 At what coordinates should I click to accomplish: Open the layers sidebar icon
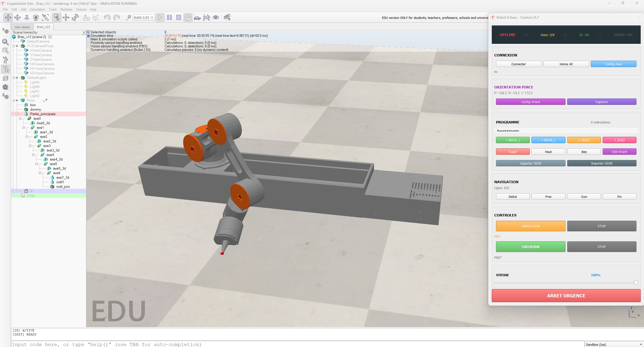tap(6, 78)
